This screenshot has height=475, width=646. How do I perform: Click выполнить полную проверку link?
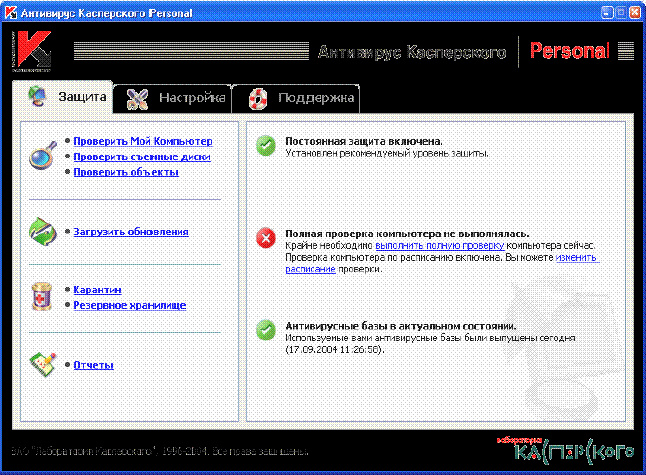click(440, 246)
